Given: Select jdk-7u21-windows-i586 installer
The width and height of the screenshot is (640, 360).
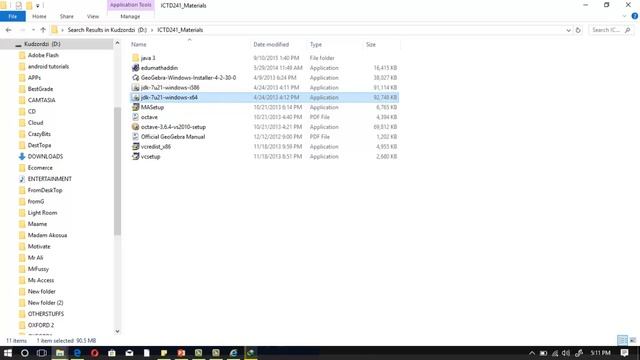Looking at the screenshot, I should tap(170, 87).
